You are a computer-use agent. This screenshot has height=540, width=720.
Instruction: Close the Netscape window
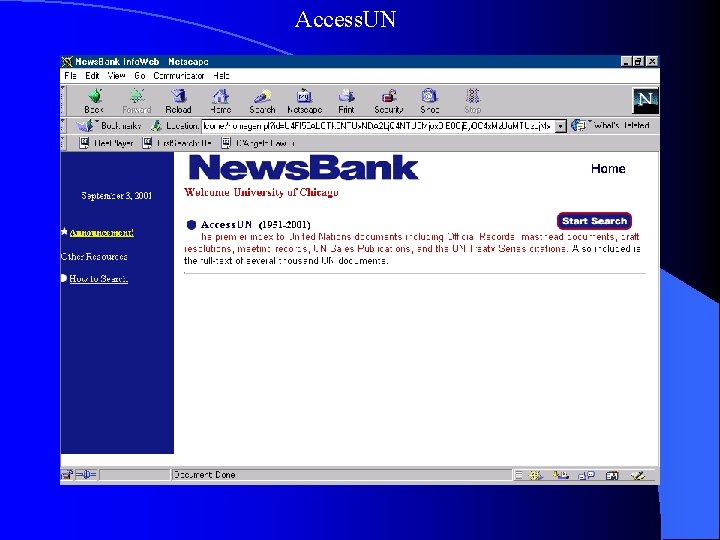[652, 62]
